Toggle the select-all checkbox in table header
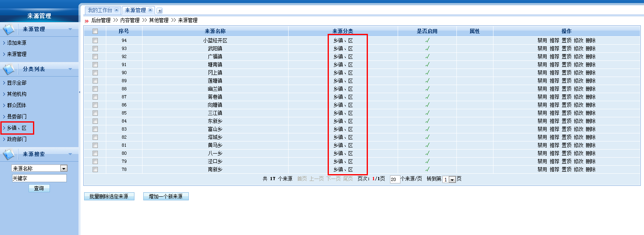 tap(95, 31)
